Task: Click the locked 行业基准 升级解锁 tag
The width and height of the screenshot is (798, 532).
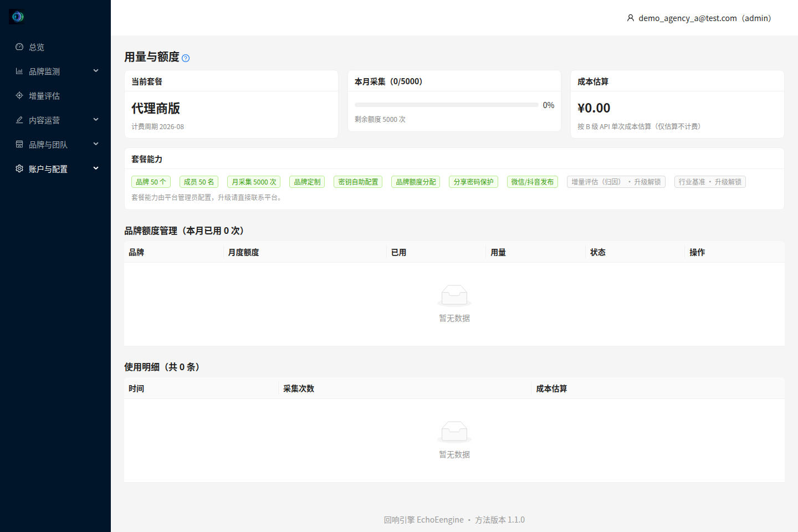Action: [x=710, y=182]
